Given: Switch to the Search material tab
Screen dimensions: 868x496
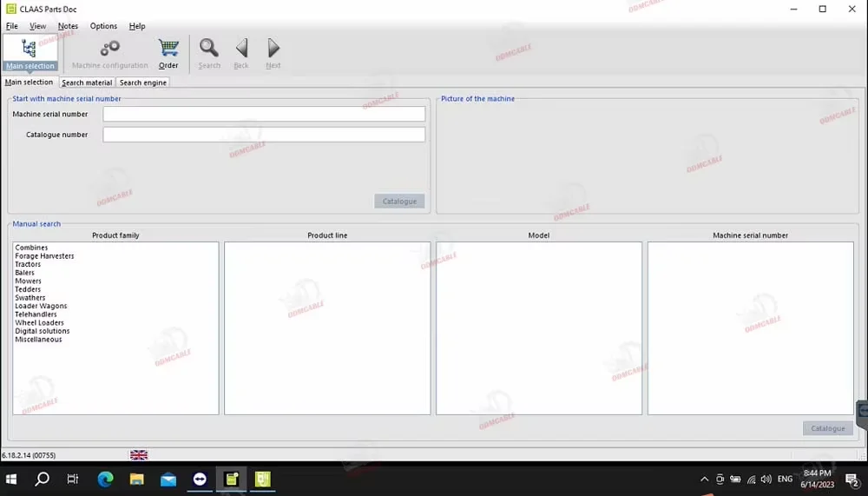Looking at the screenshot, I should [x=87, y=83].
